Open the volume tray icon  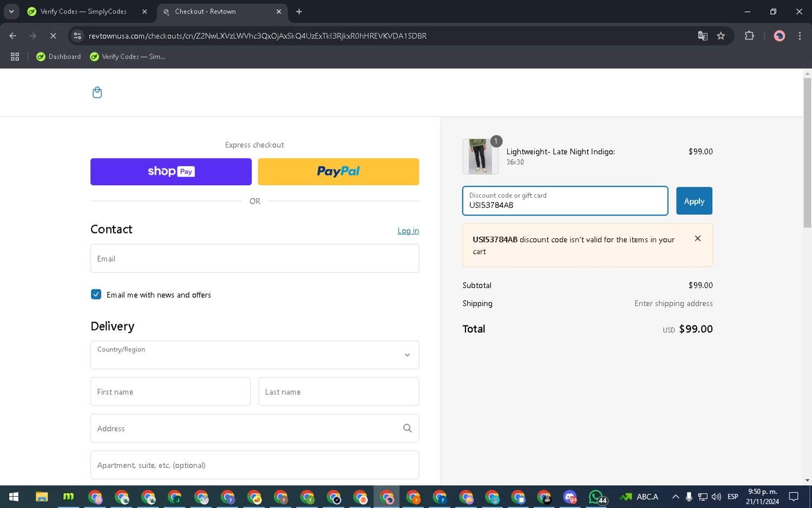click(716, 497)
